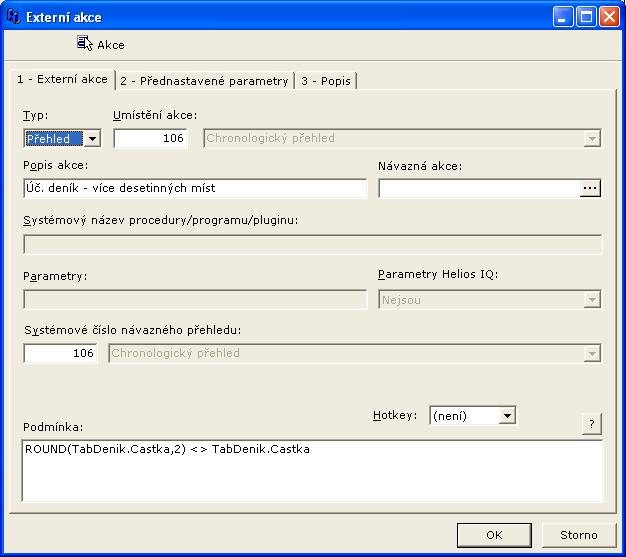This screenshot has height=557, width=626.
Task: Focus the Návazná akce input field
Action: point(478,188)
